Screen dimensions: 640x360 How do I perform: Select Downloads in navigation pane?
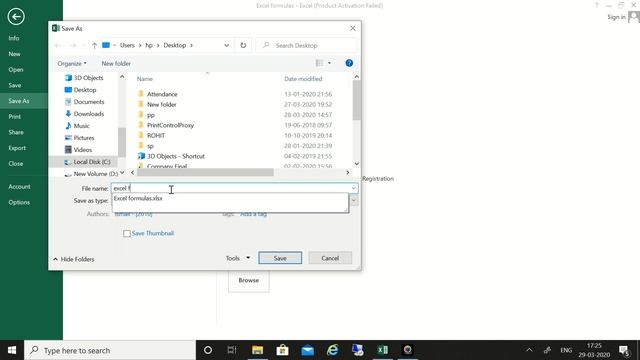[x=84, y=114]
